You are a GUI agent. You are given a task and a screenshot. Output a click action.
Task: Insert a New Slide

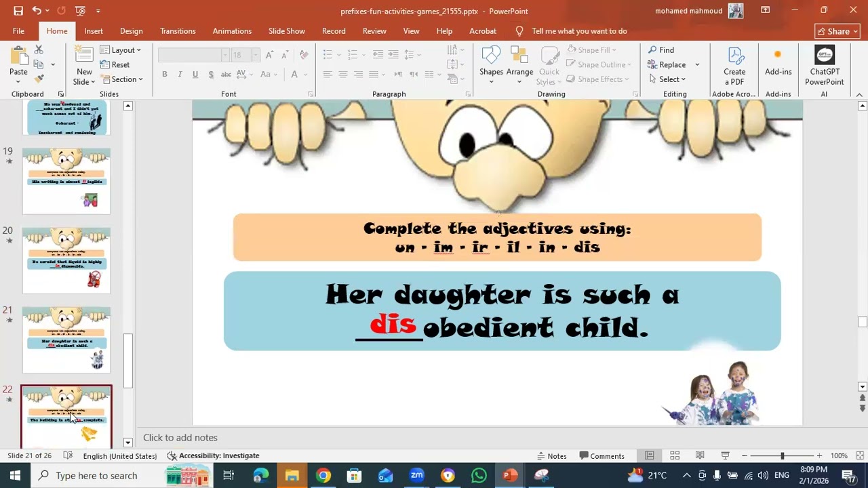84,66
